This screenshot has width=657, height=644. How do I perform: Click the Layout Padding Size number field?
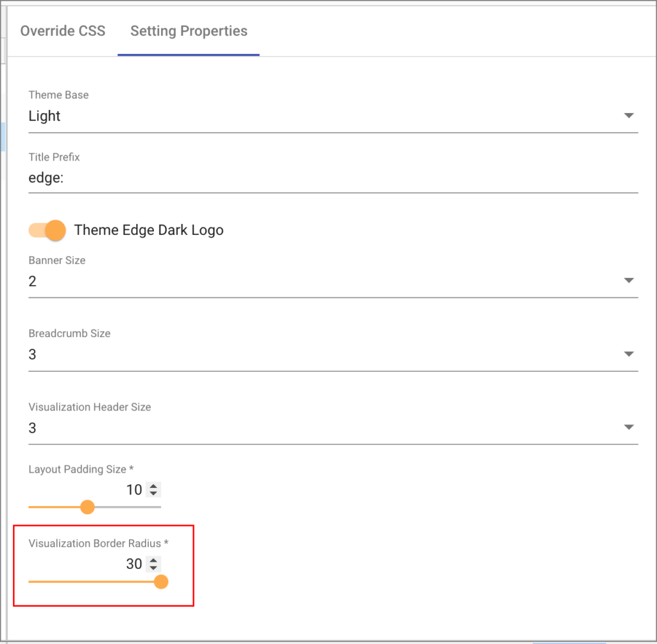click(x=94, y=489)
